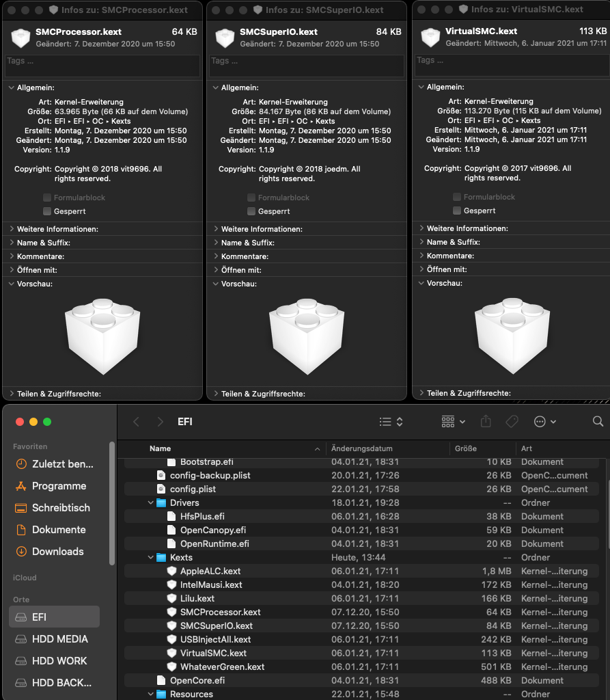Open the list view switcher in Finder
This screenshot has width=610, height=700.
[391, 421]
